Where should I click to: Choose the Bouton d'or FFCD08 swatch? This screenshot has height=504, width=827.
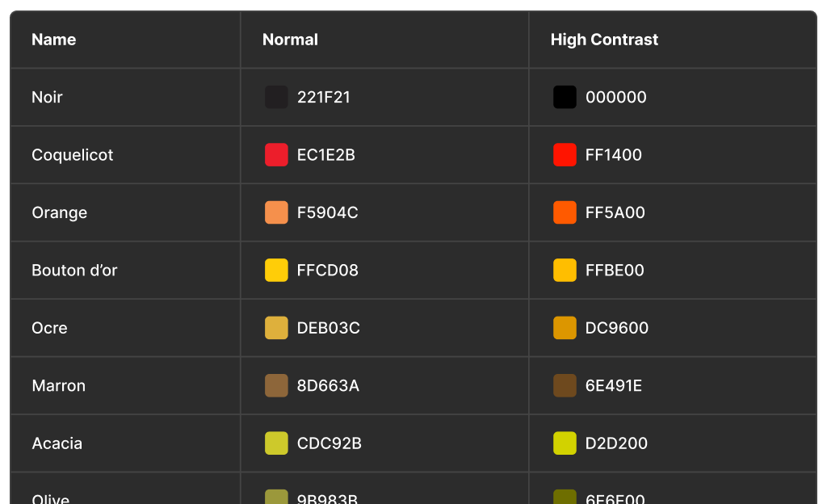click(x=276, y=271)
